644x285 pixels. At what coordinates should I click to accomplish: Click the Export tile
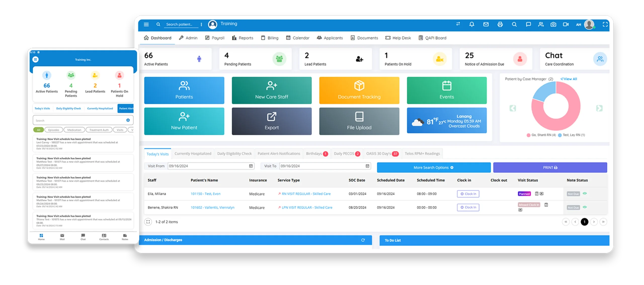coord(271,121)
